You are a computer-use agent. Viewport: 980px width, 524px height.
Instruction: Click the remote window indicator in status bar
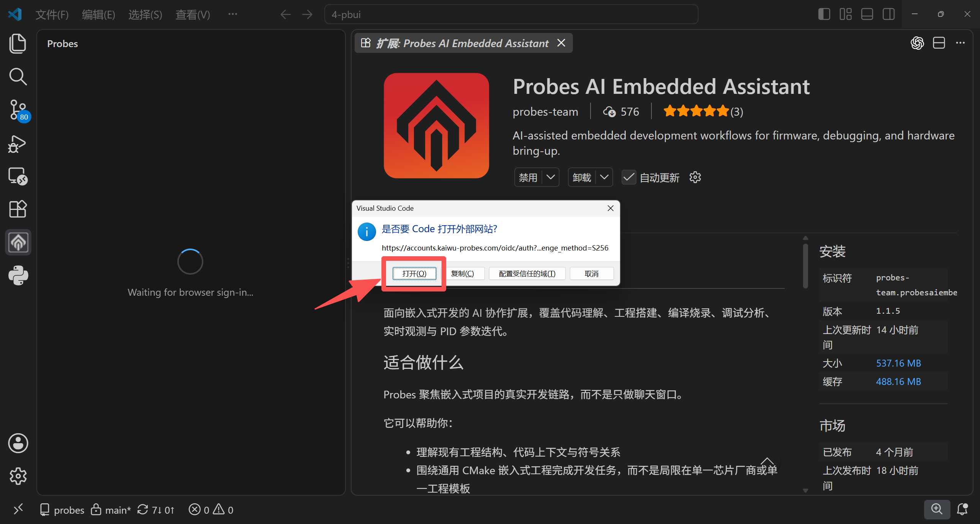coord(18,509)
